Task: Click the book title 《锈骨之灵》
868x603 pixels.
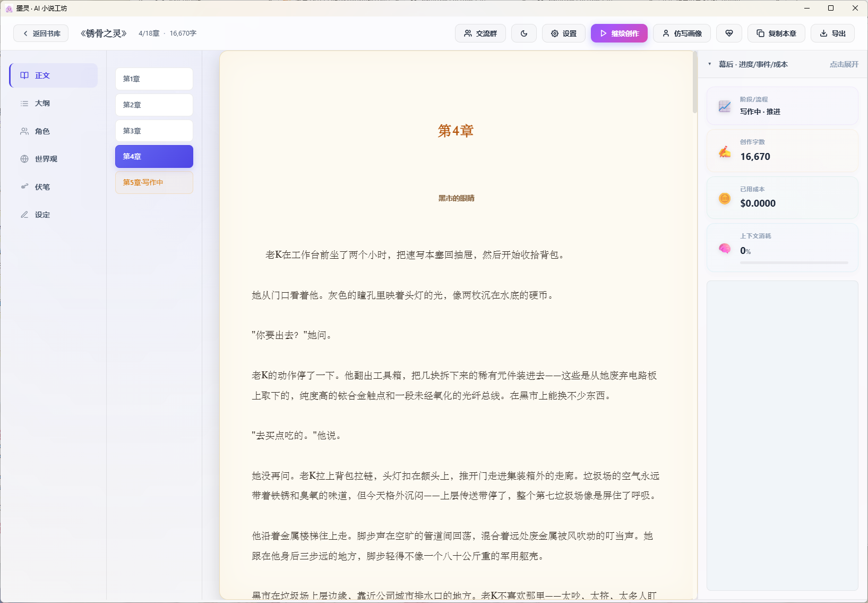Action: click(x=104, y=33)
